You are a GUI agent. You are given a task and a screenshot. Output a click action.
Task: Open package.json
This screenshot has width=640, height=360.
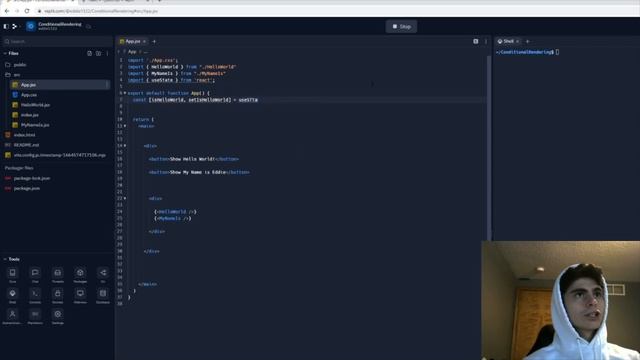(57, 189)
